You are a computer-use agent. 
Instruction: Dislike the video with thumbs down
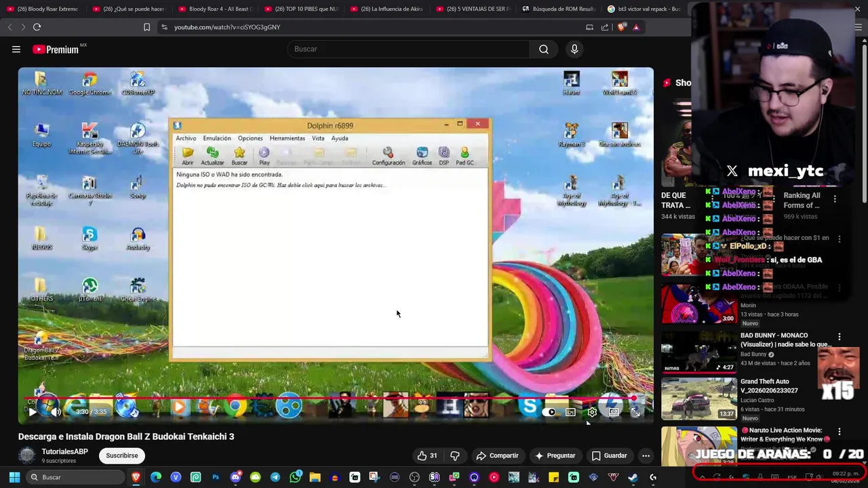tap(455, 455)
